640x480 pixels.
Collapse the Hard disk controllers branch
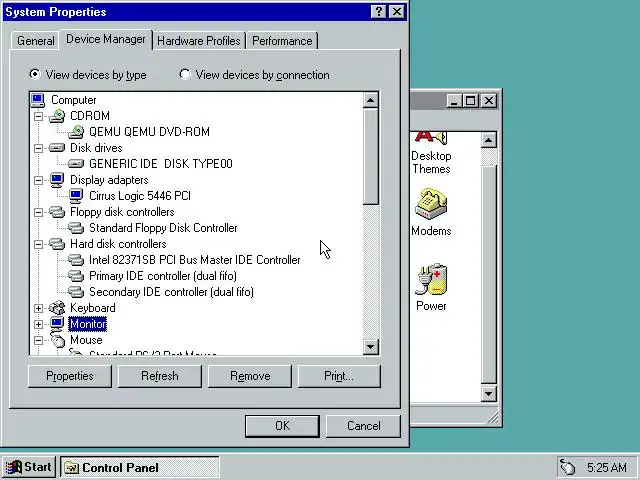point(38,244)
